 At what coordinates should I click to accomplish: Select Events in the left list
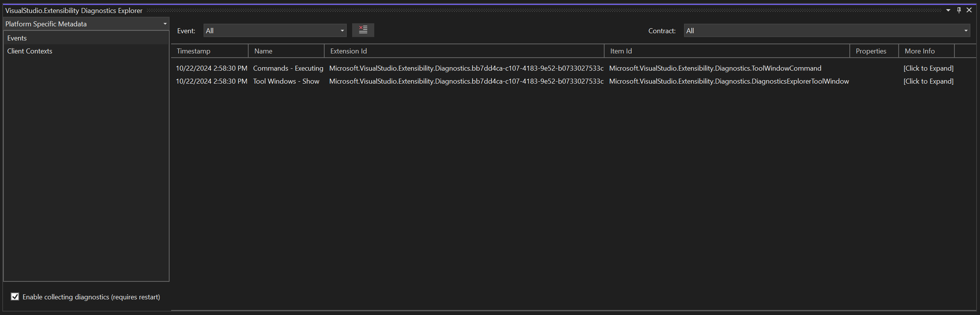click(86, 38)
